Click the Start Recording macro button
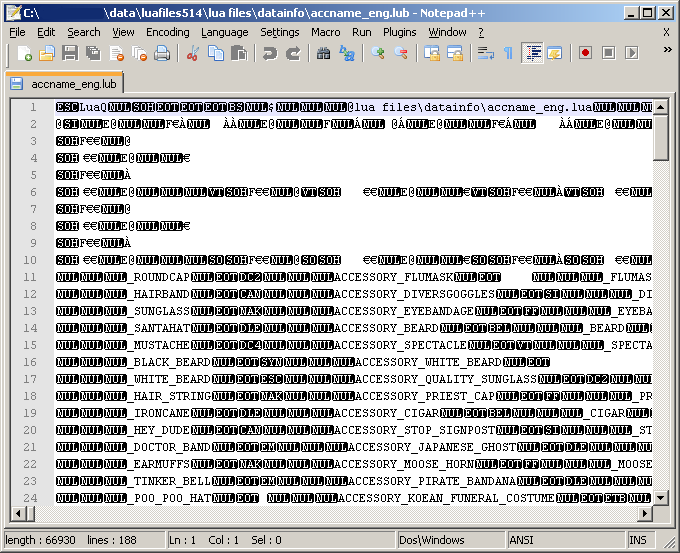Viewport: 680px width, 553px height. pos(586,53)
